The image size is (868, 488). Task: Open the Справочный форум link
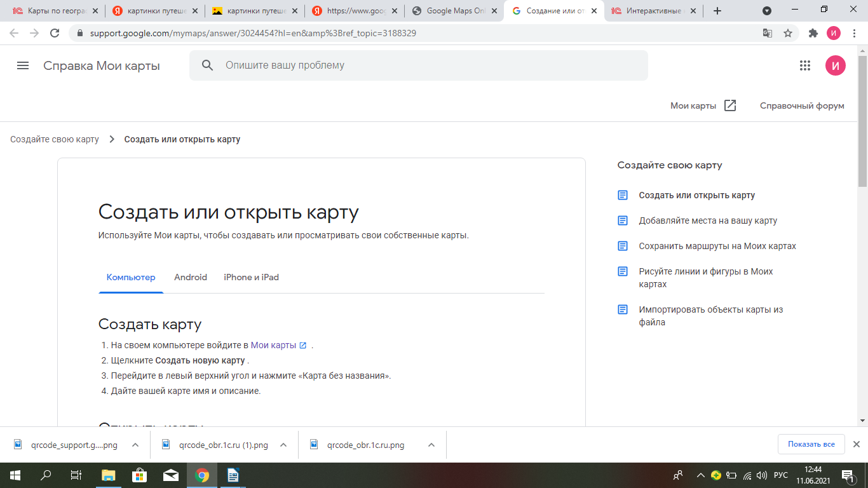[x=802, y=105]
